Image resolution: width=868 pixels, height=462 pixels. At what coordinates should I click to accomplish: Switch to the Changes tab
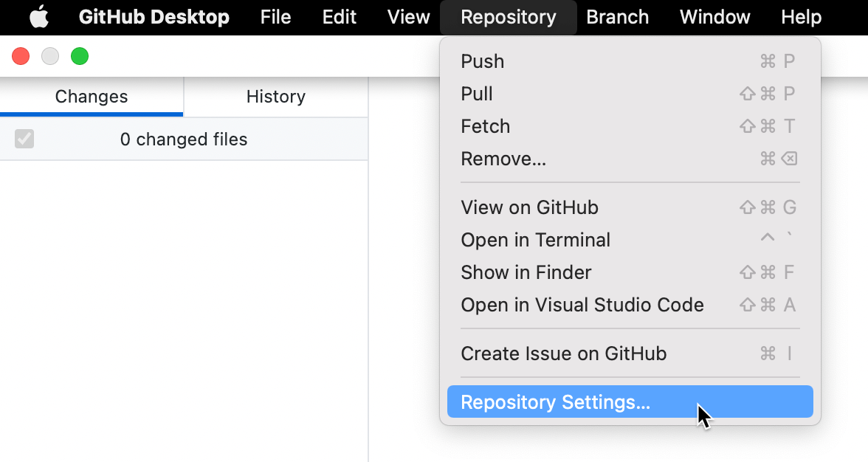click(x=91, y=96)
